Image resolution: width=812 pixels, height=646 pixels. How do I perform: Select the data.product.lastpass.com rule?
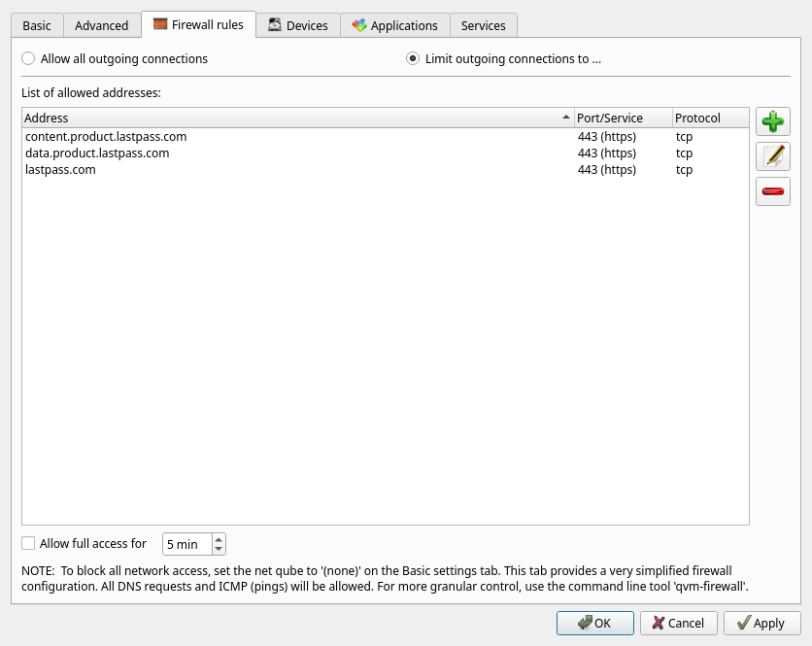pos(386,153)
